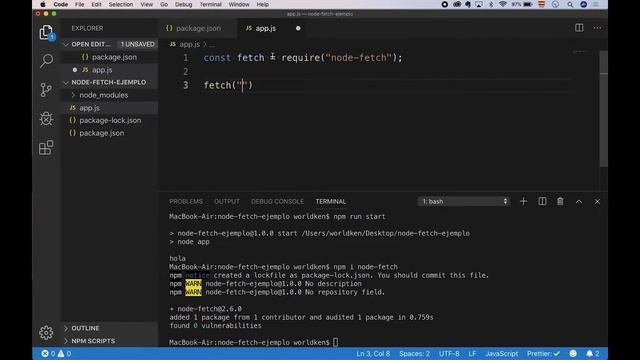Image resolution: width=640 pixels, height=360 pixels.
Task: Click the Prettier status item
Action: point(543,353)
